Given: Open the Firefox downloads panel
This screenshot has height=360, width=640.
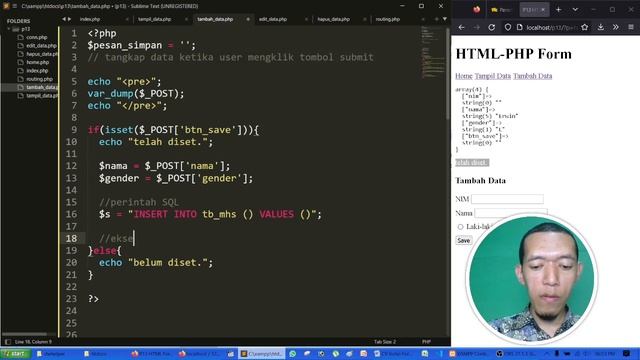Looking at the screenshot, I should pos(601,27).
